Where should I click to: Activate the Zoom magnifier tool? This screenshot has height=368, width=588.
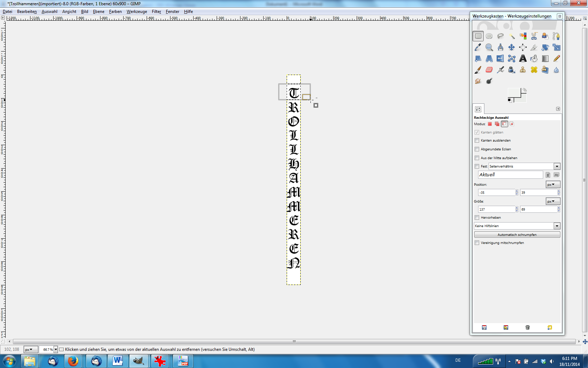pyautogui.click(x=489, y=47)
